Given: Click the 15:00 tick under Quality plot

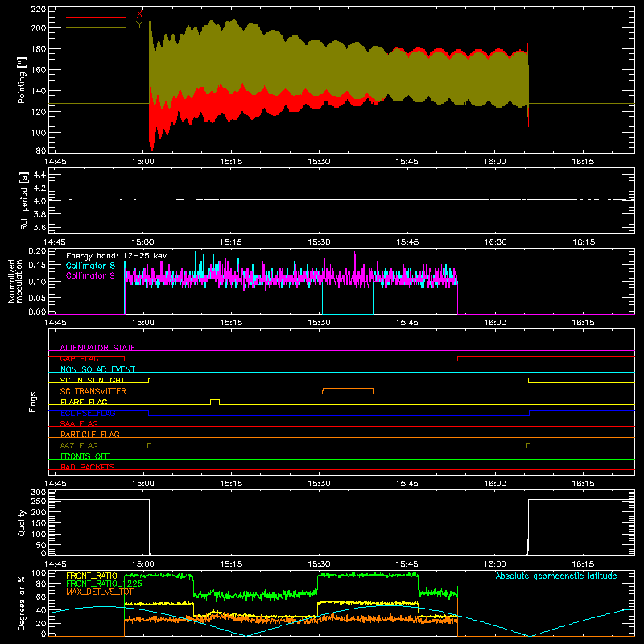Looking at the screenshot, I should click(143, 564).
